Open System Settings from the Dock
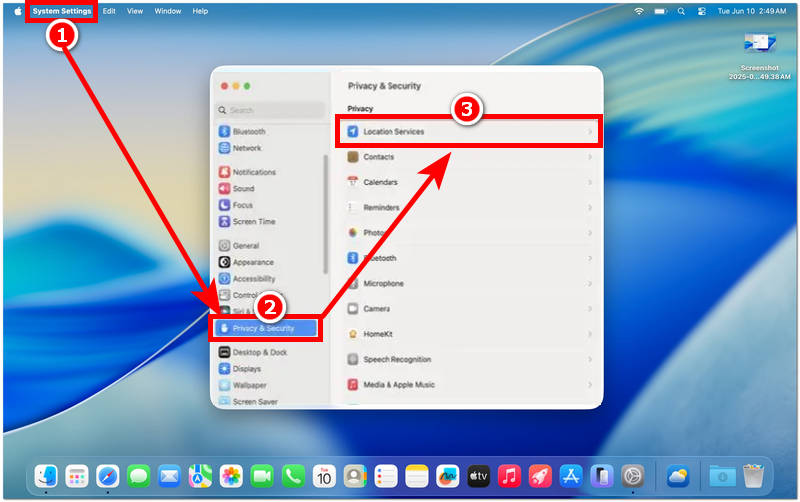800x502 pixels. [633, 476]
